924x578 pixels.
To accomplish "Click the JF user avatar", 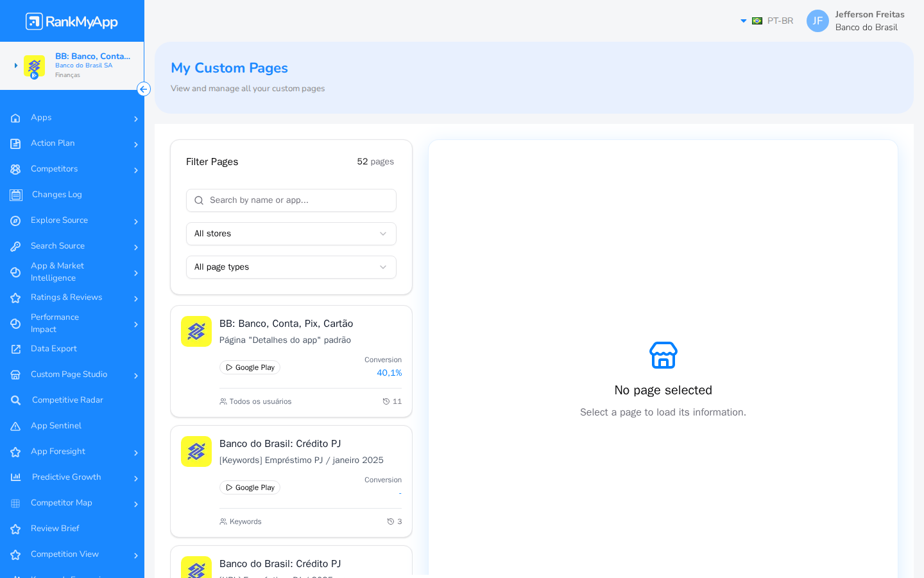I will (817, 21).
